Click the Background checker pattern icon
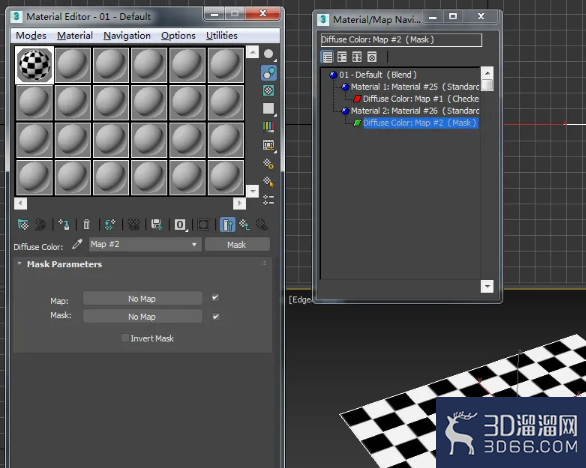The height and width of the screenshot is (468, 586). click(x=268, y=90)
